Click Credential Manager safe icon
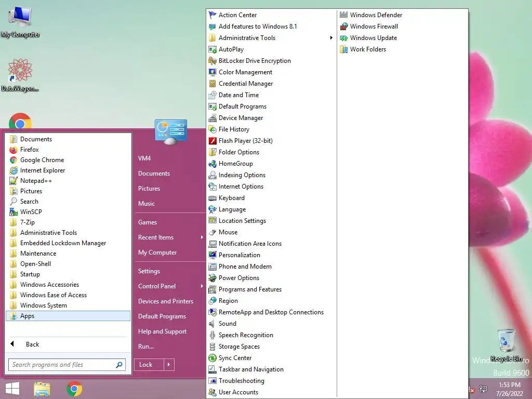 click(x=212, y=84)
